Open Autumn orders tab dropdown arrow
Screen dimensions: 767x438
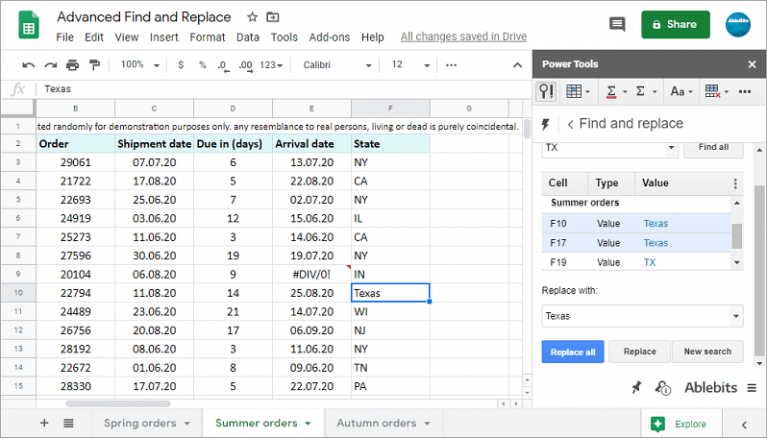click(427, 423)
